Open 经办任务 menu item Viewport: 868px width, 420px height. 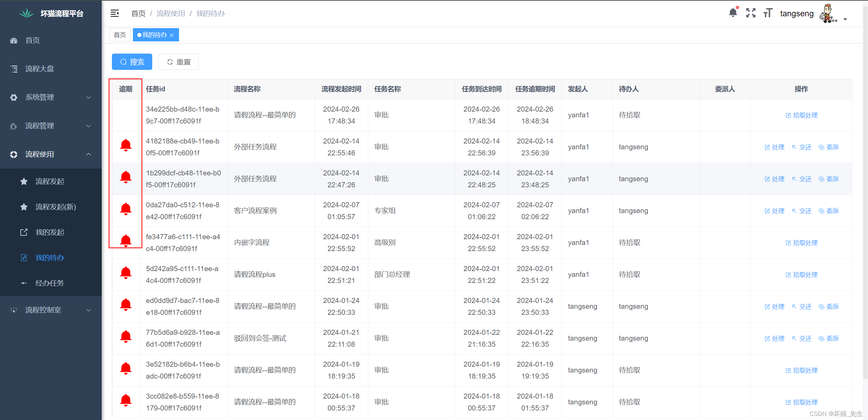point(50,283)
